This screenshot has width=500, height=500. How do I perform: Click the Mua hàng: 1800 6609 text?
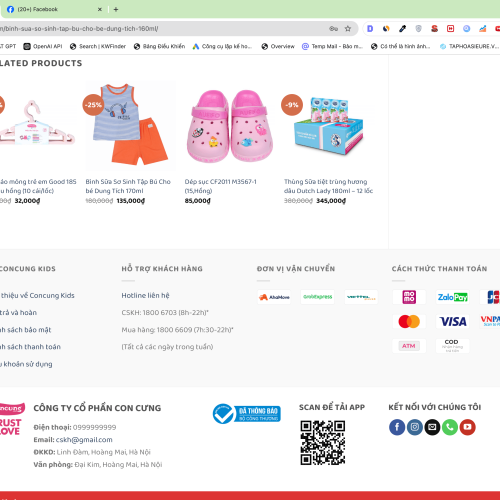point(177,330)
